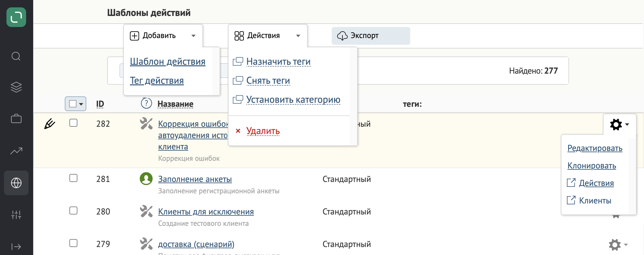Open the gear menu for row 279

(x=619, y=245)
